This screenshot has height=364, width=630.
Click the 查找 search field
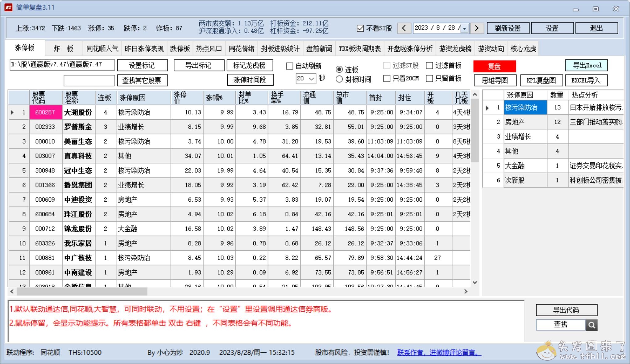point(561,325)
